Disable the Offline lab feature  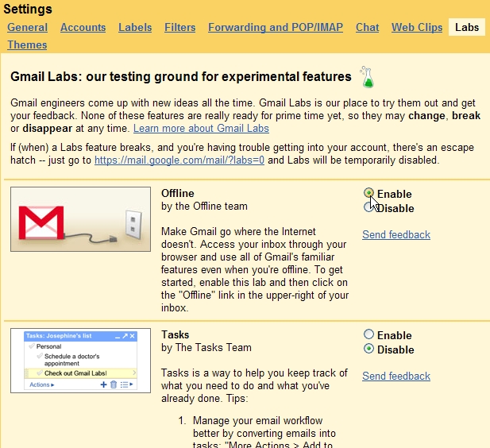368,207
